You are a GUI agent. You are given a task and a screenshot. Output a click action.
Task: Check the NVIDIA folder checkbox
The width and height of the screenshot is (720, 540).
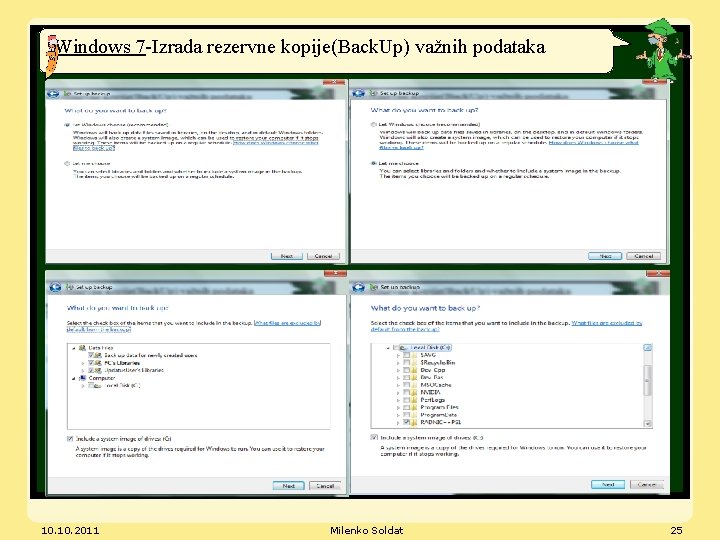coord(406,392)
